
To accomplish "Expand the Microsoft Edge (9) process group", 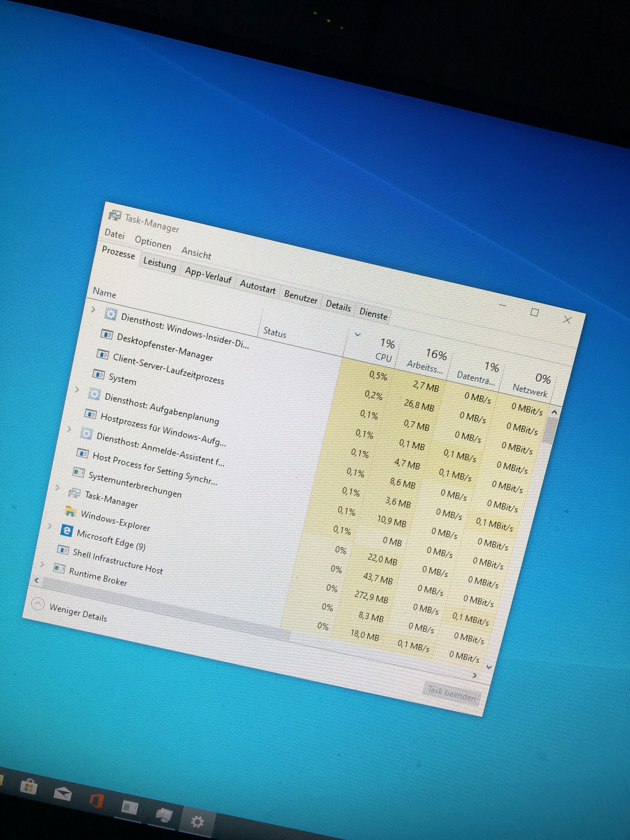I will [50, 526].
